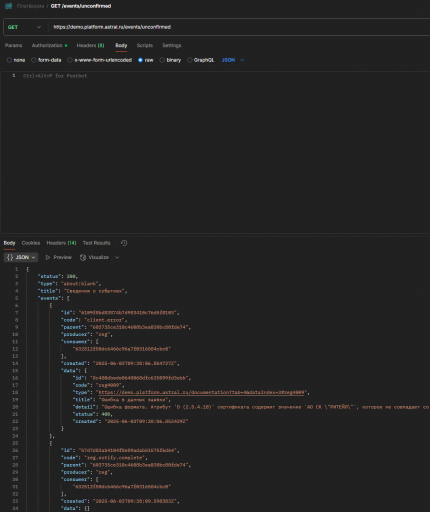Select the none body type

9,60
